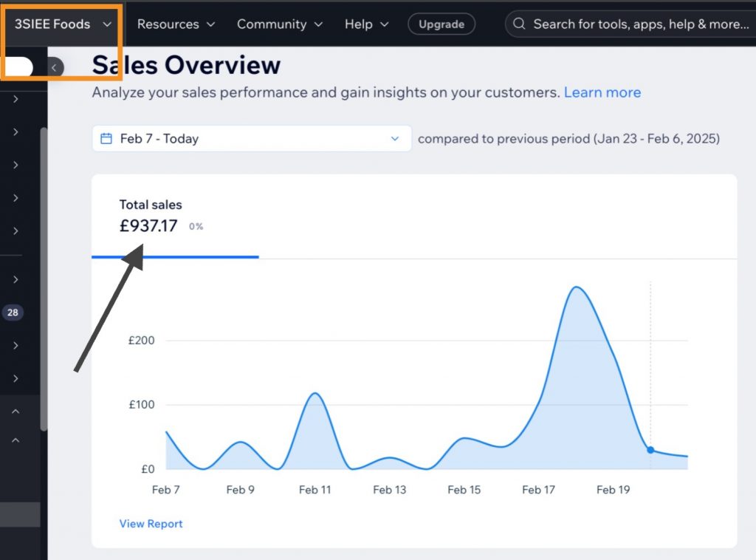Expand the sidebar item directly below the 28 badge

coord(16,345)
